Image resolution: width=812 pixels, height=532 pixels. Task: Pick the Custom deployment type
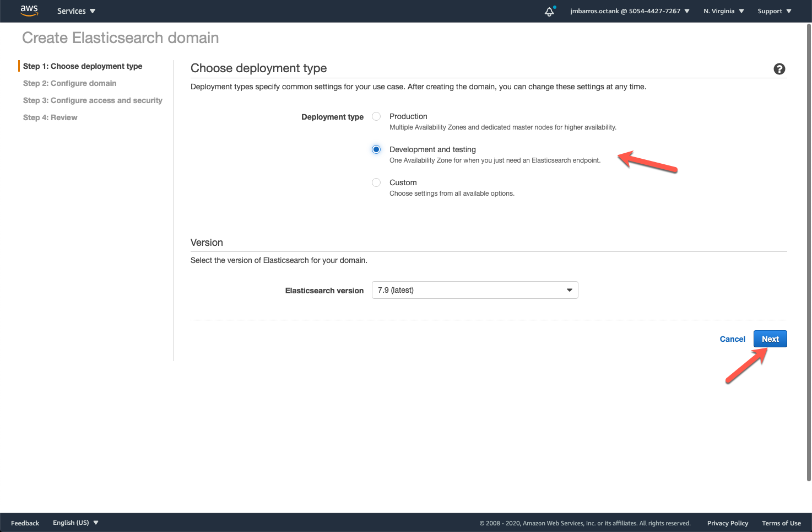(x=376, y=182)
